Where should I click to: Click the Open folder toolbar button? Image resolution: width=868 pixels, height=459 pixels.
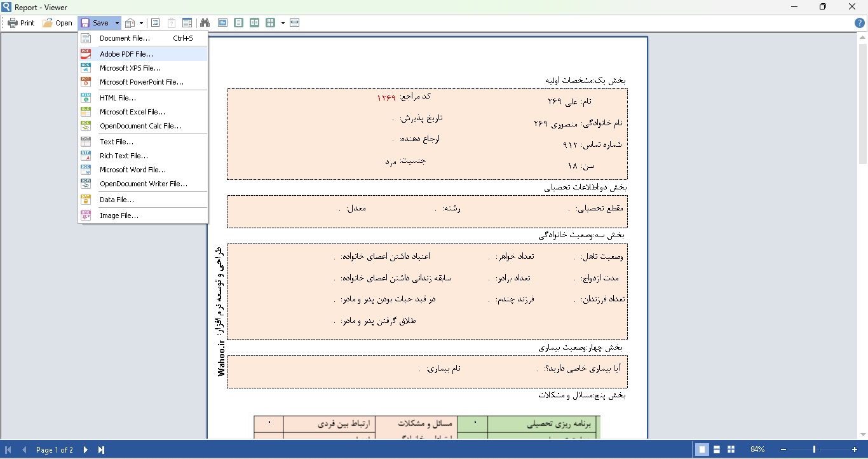57,23
